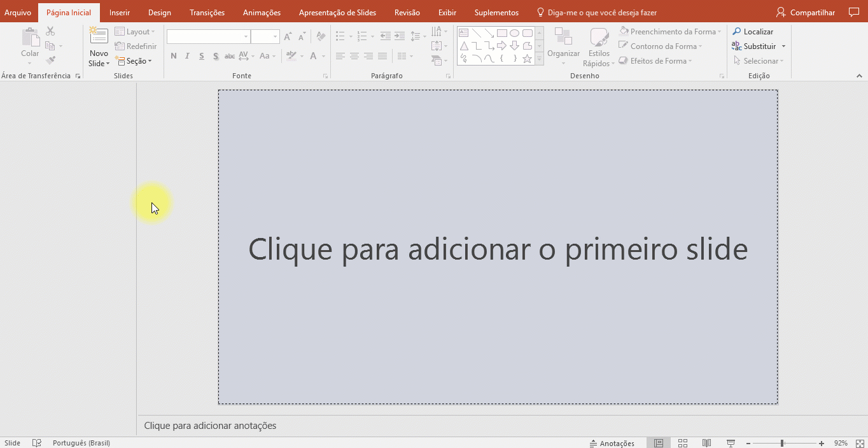Click the Novo Slide icon
Viewport: 868px width, 448px height.
(x=99, y=36)
